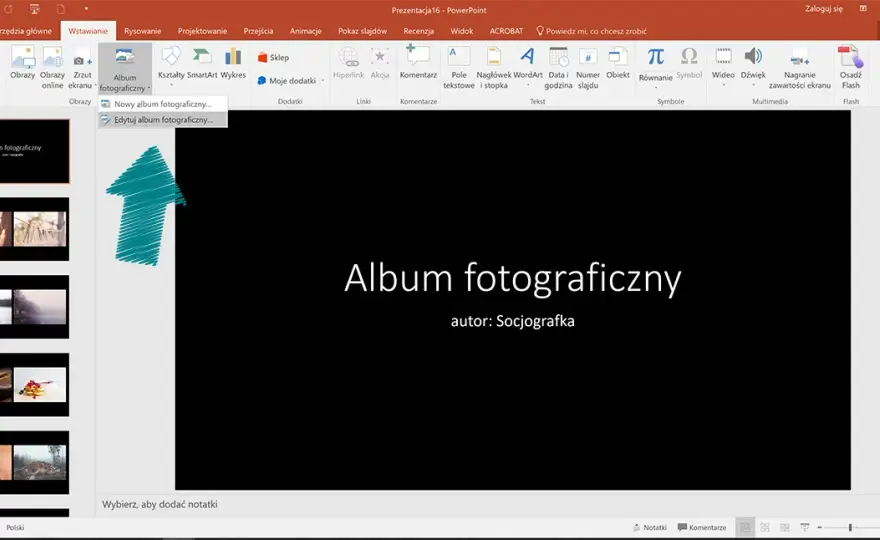Insert a SmartArt graphic
880x540 pixels.
coord(201,62)
